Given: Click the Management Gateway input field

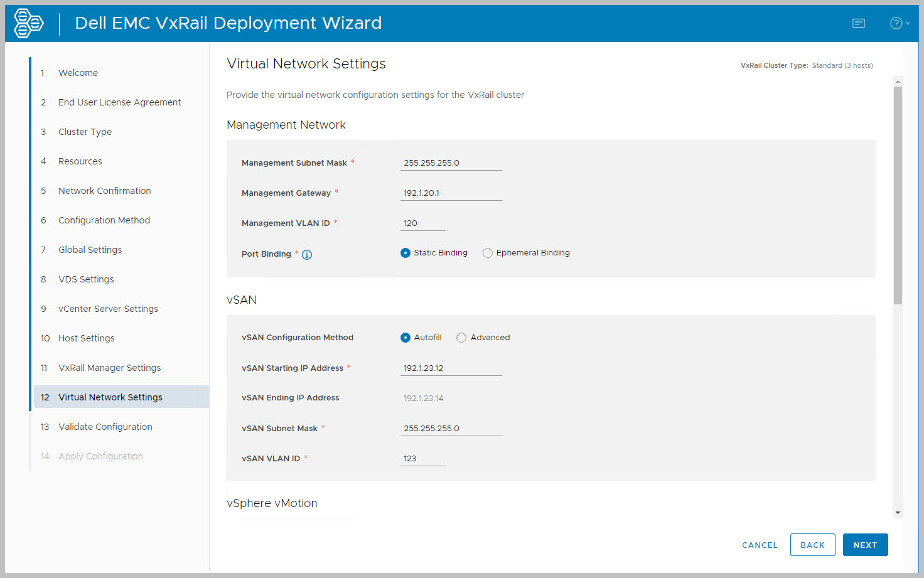Looking at the screenshot, I should [x=451, y=193].
